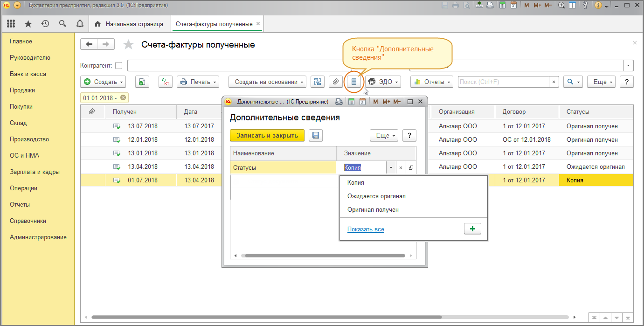Viewport: 644px width, 326px height.
Task: Open calendar icon in main title bar
Action: click(513, 6)
